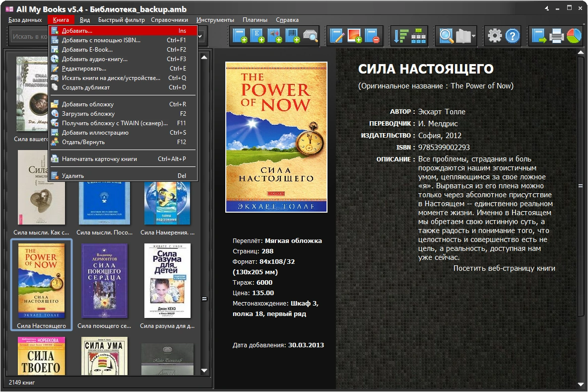
Task: Open Settings via the gear toolbar icon
Action: [x=495, y=36]
